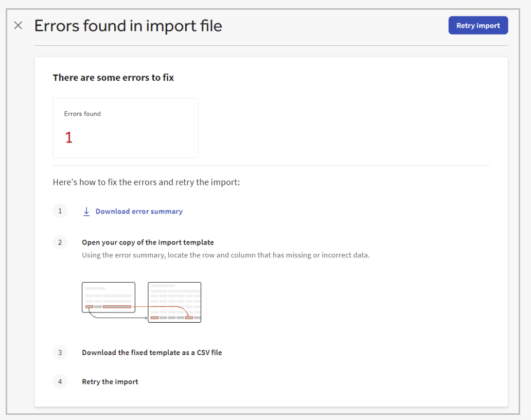Click 'There are some errors to fix' heading
The image size is (531, 420).
(x=113, y=78)
